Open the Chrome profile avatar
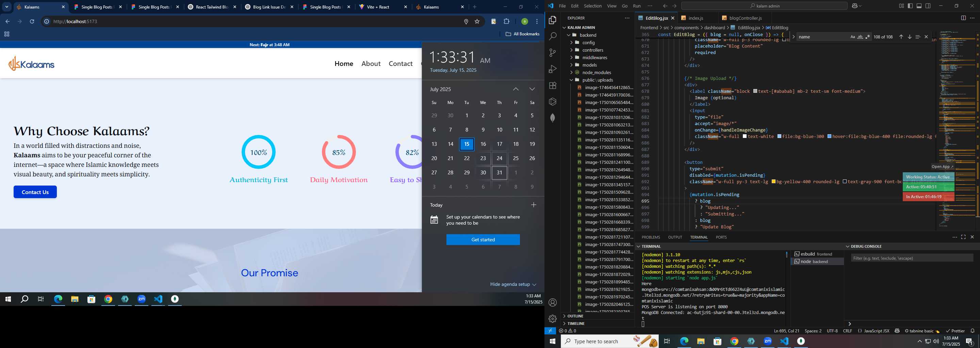The image size is (980, 348). click(x=524, y=22)
